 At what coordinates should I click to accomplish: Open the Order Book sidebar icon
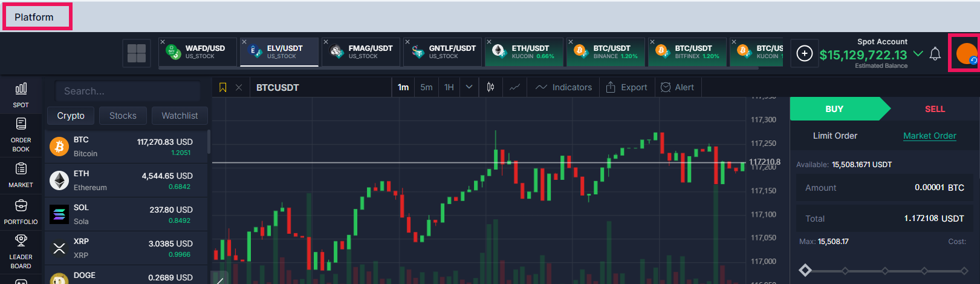21,134
